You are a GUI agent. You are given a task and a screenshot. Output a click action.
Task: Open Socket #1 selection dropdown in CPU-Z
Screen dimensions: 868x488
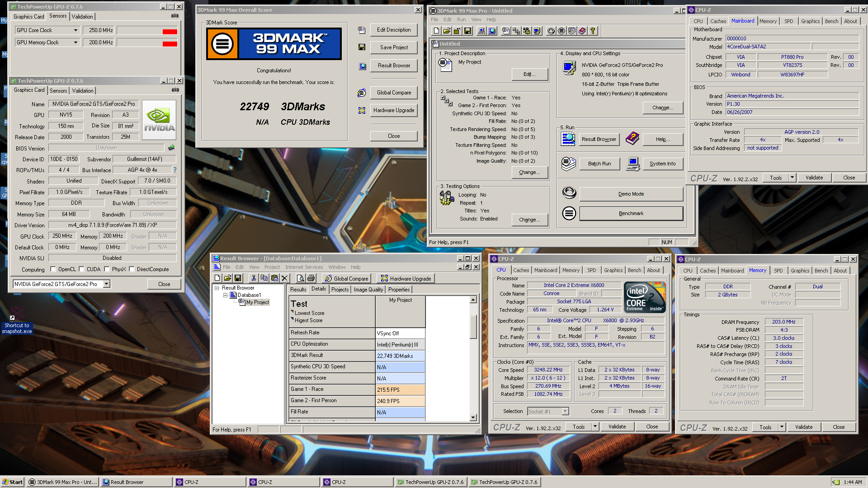(x=565, y=411)
